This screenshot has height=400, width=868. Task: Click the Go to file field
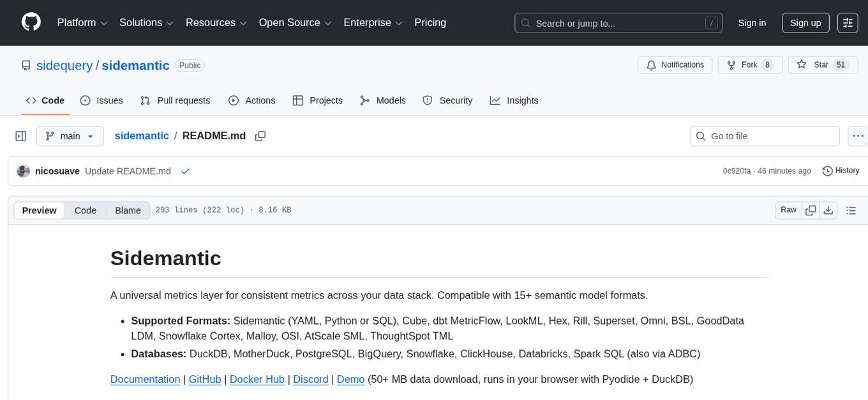[765, 136]
